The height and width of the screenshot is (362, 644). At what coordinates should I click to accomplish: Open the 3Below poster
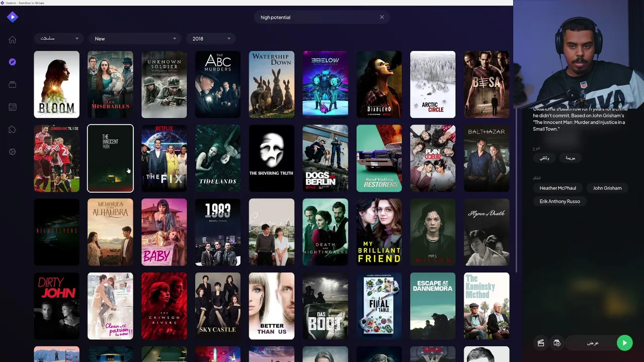[325, 84]
